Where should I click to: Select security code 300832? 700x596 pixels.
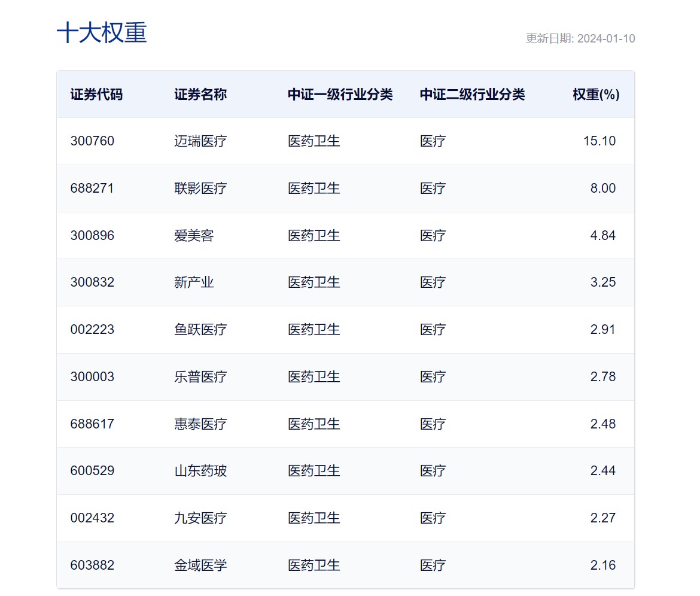(92, 282)
